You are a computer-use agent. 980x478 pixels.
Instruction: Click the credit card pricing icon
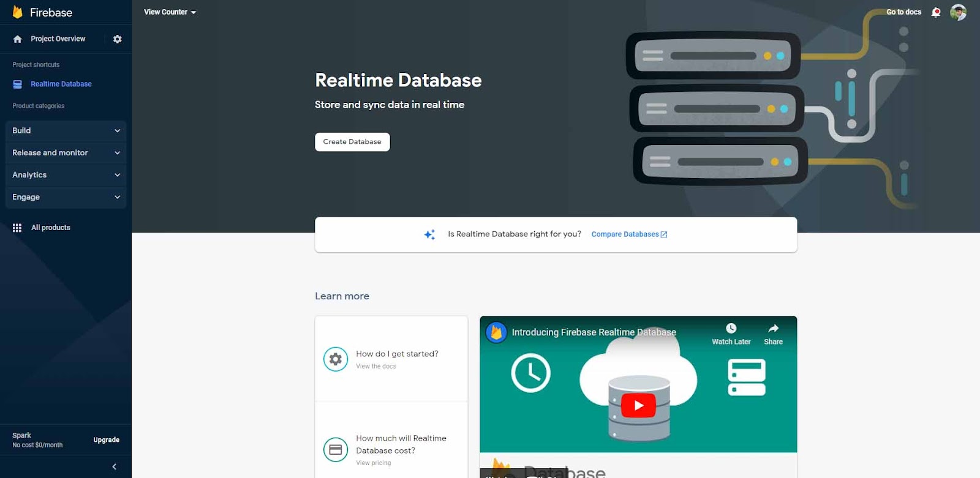click(336, 450)
